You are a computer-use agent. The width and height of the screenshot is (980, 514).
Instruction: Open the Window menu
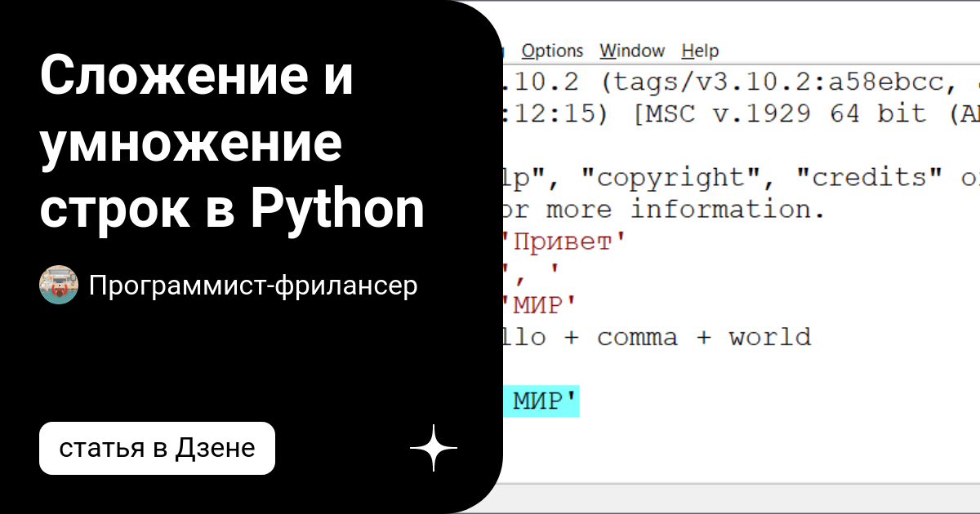click(x=632, y=50)
